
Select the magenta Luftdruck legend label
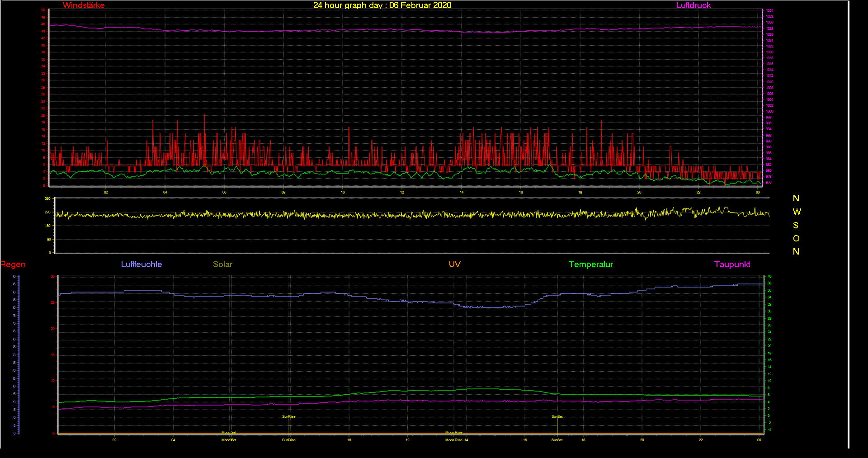point(693,5)
